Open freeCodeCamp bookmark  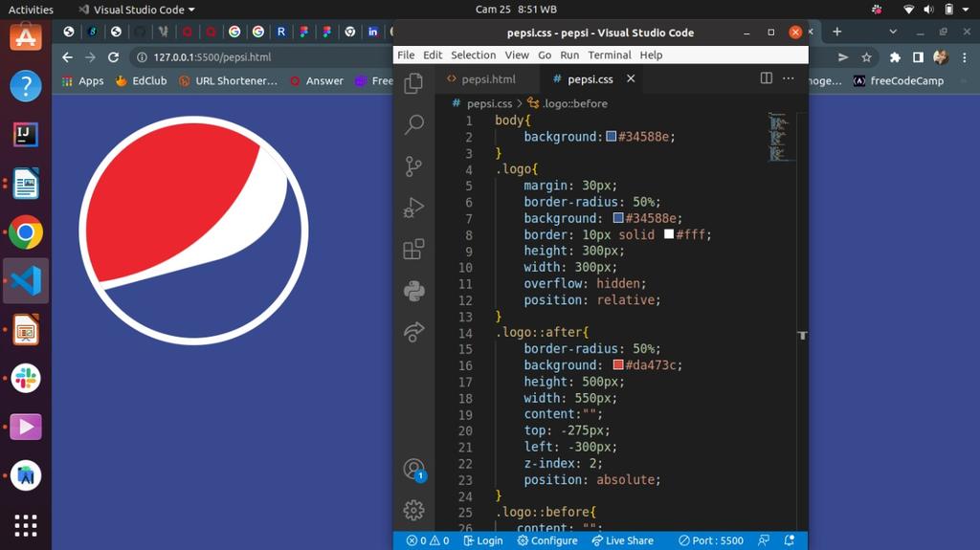(898, 80)
